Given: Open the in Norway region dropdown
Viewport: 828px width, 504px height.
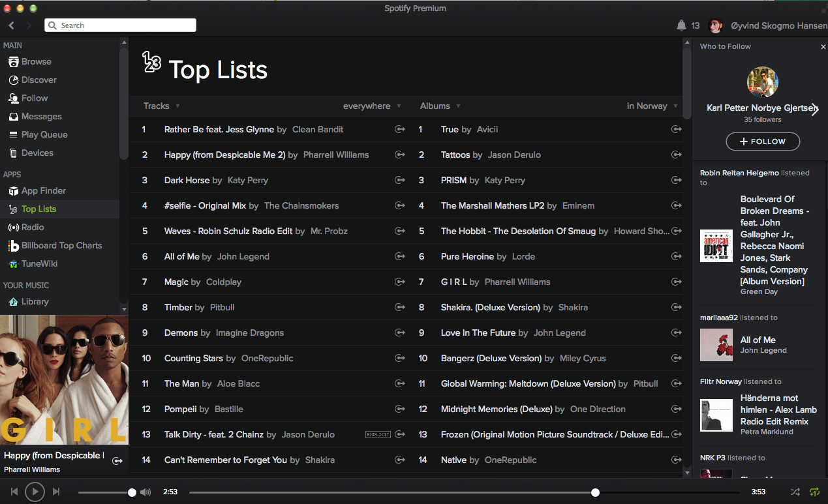Looking at the screenshot, I should tap(652, 106).
